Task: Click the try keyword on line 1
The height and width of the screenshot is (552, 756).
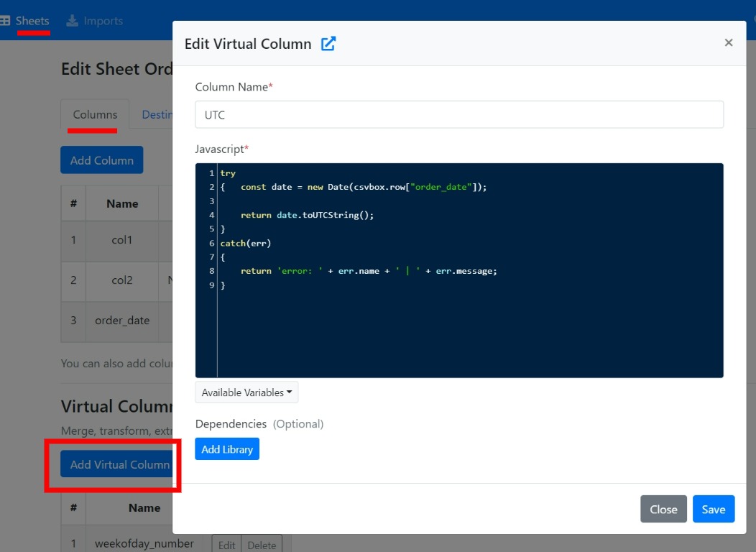Action: click(x=228, y=173)
